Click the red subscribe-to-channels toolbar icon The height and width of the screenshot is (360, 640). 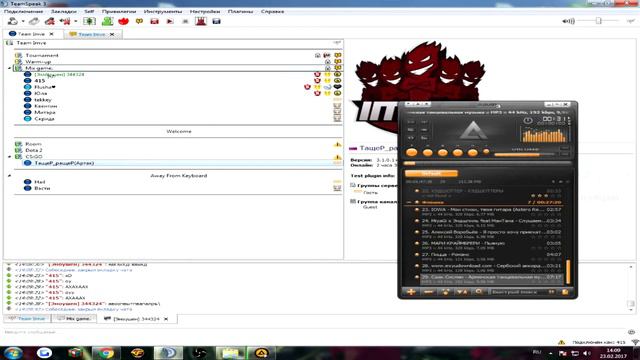(50, 21)
